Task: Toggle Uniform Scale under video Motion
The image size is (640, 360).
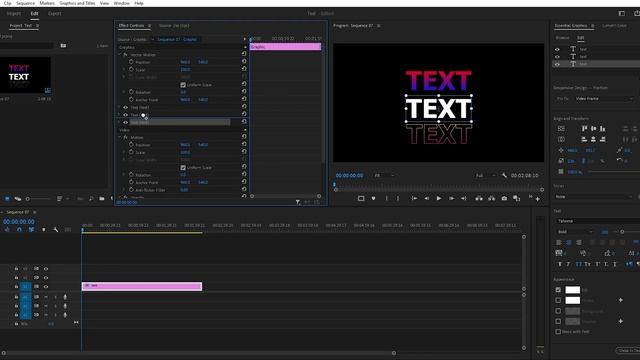Action: click(x=183, y=168)
